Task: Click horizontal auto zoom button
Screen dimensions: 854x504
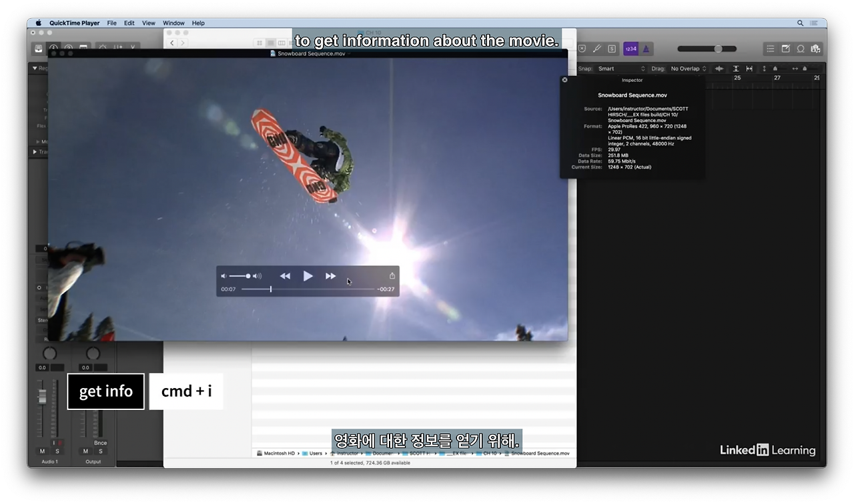Action: [749, 69]
